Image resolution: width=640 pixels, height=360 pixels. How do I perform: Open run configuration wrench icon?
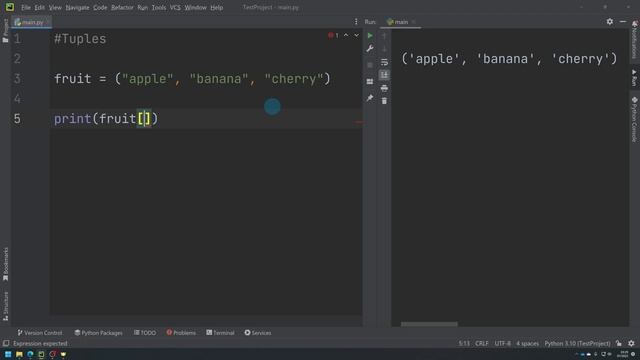pos(370,49)
